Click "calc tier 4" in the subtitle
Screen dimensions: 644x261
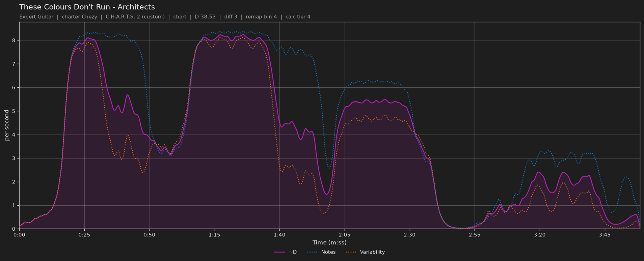[298, 17]
